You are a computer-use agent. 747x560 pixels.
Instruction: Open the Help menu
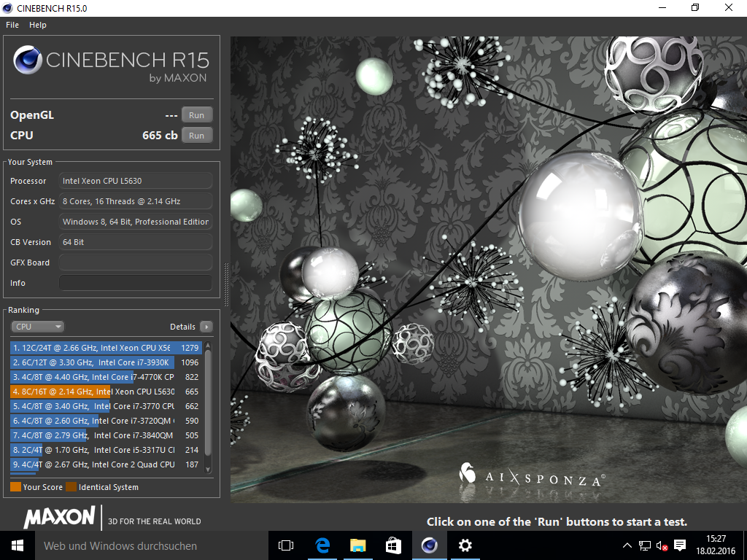[38, 25]
